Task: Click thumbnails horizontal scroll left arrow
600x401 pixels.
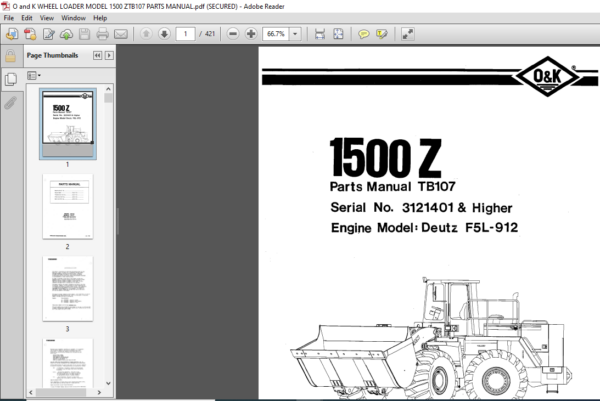Action: coord(31,393)
